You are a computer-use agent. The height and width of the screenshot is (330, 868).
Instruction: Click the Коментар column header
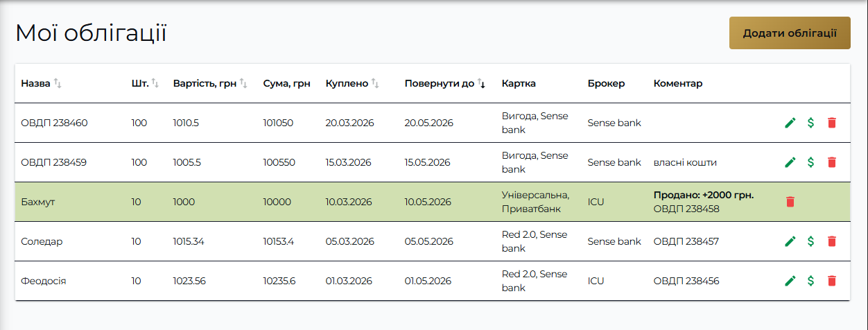(678, 83)
